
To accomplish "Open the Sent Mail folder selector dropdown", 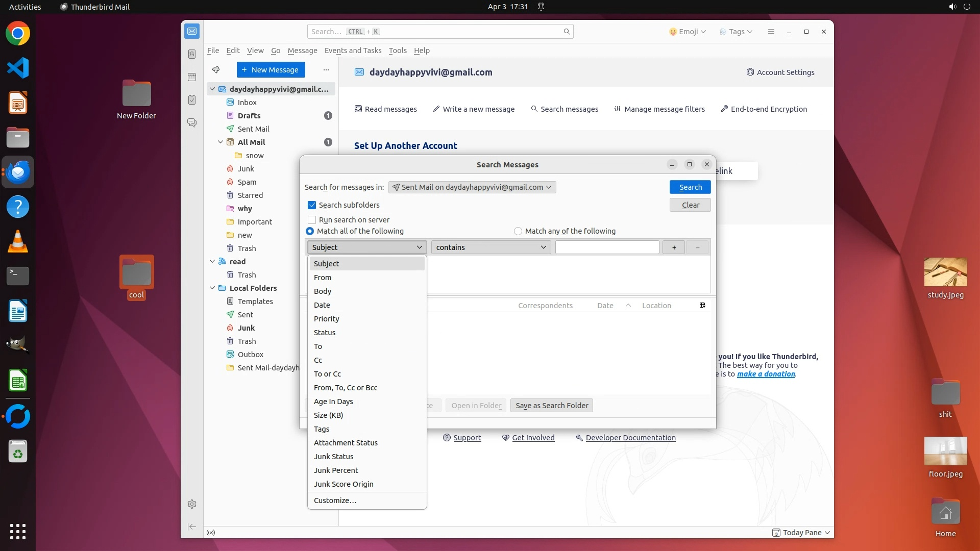I will click(x=472, y=187).
